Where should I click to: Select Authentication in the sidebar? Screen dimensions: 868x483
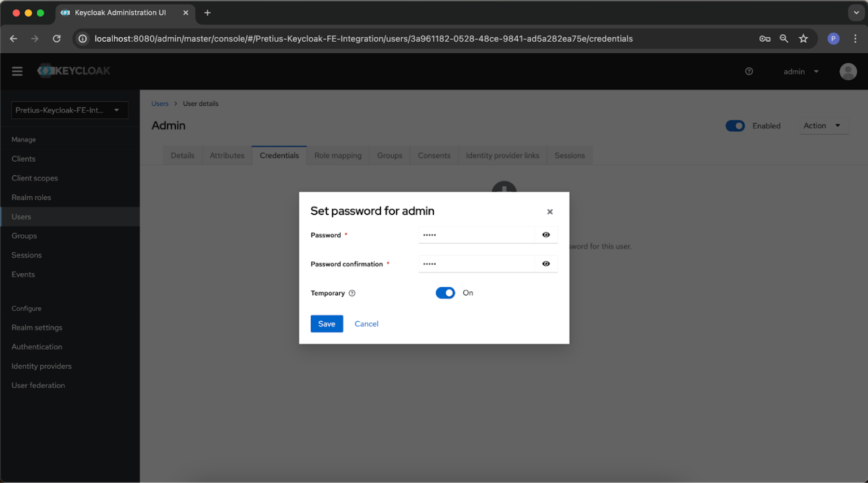click(37, 347)
